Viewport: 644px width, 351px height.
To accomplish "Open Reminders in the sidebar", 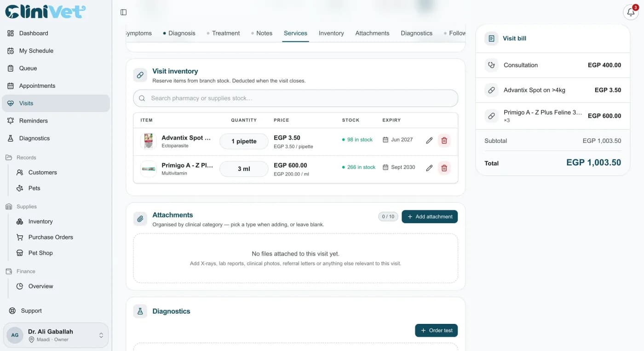I will pyautogui.click(x=56, y=120).
